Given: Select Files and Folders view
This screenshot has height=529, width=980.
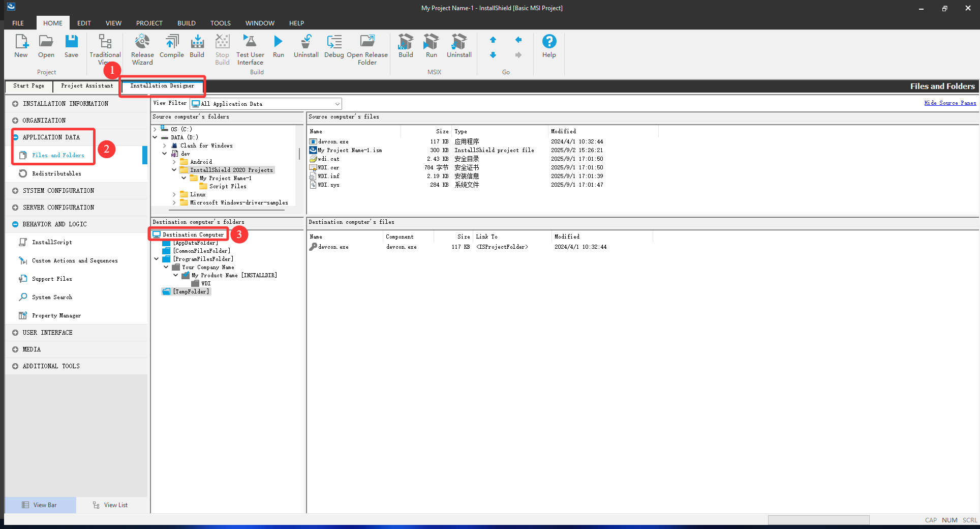Looking at the screenshot, I should coord(58,155).
